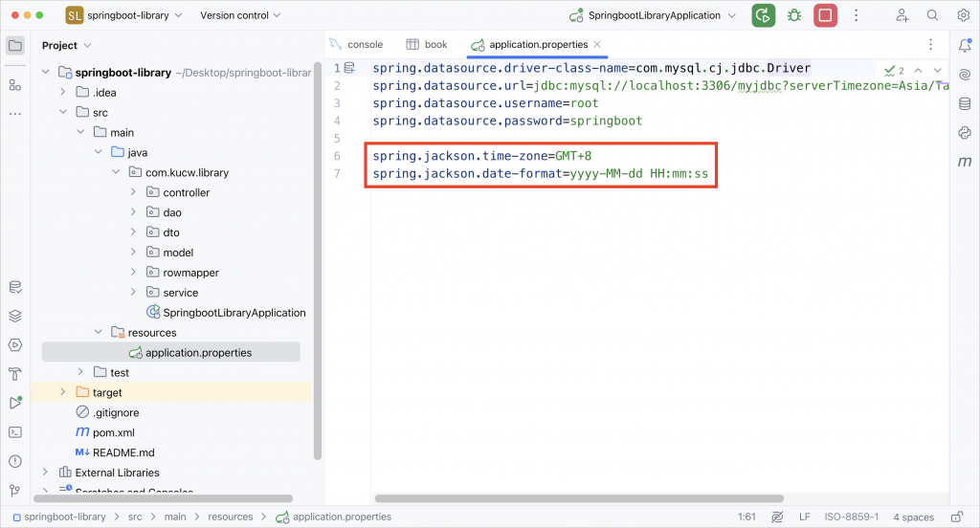Open the Database changes icon in left sidebar
Viewport: 980px width, 528px height.
click(x=15, y=287)
